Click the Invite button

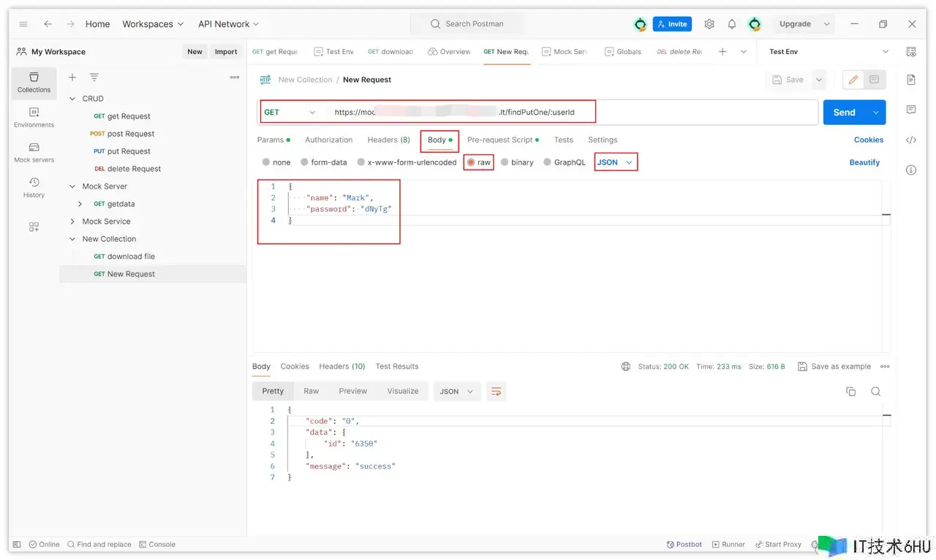click(672, 24)
